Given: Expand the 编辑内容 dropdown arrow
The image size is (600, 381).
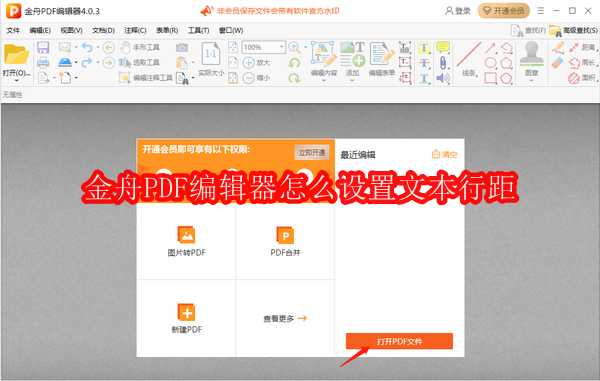Looking at the screenshot, I should click(324, 80).
